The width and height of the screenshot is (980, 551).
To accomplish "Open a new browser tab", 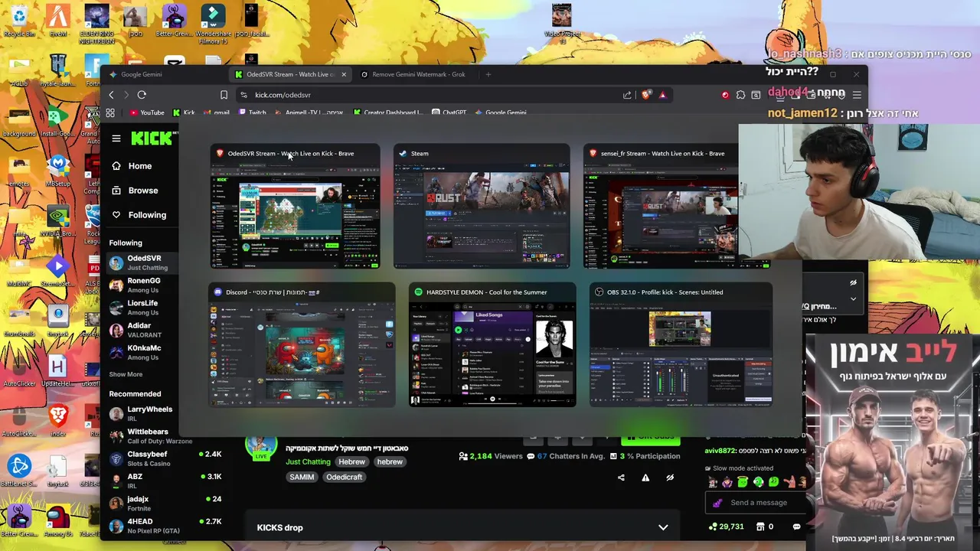I will (x=488, y=74).
